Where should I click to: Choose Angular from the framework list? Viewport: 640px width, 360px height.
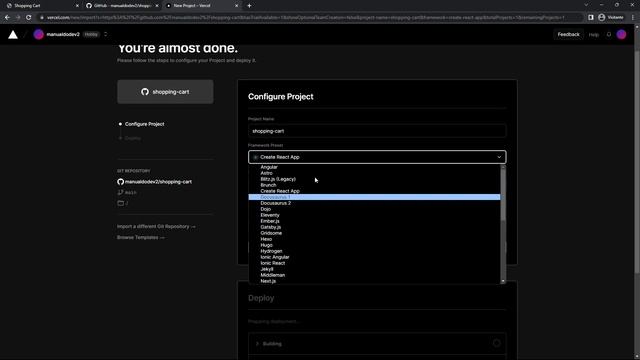pyautogui.click(x=374, y=167)
